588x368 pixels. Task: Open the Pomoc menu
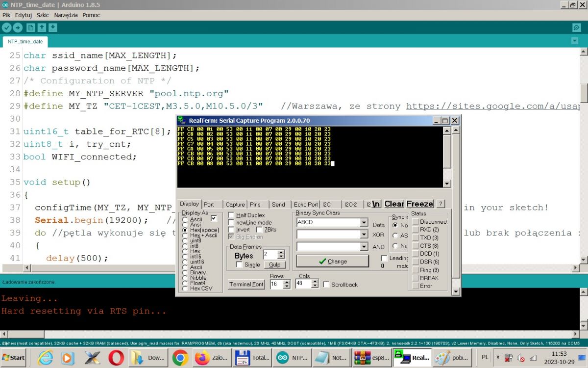coord(91,15)
